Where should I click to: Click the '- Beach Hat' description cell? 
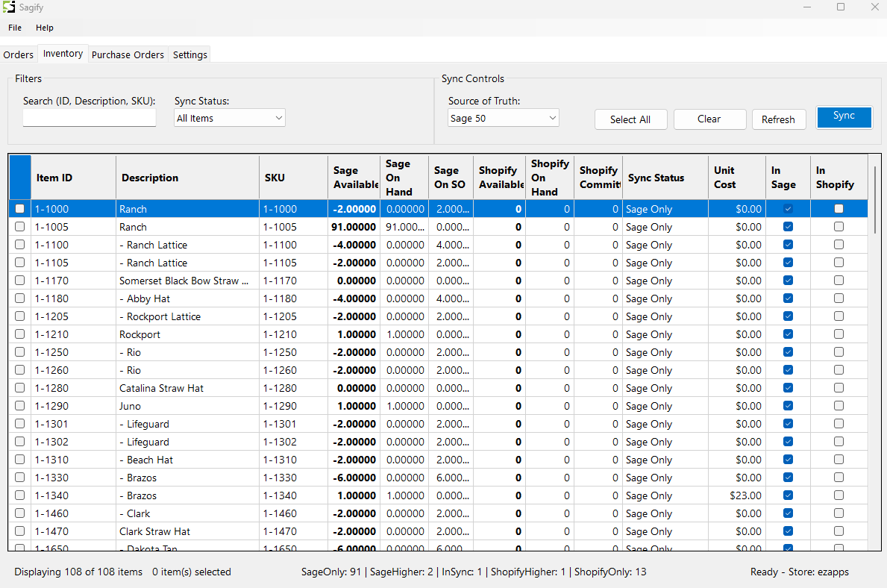tap(188, 460)
